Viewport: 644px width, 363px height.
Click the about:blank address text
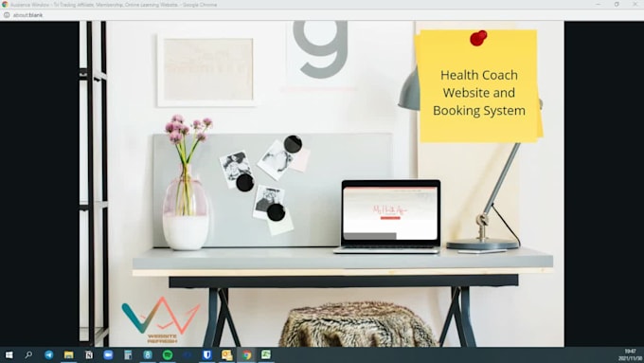pyautogui.click(x=27, y=15)
